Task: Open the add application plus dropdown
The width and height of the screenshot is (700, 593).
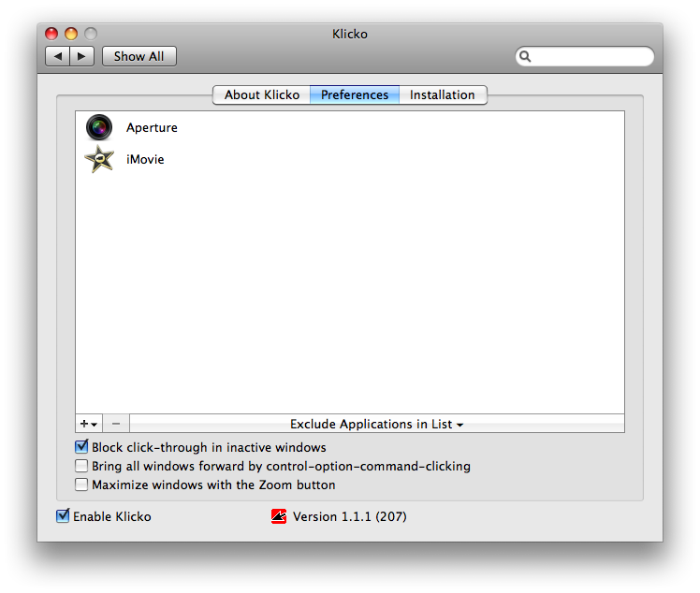Action: point(89,424)
